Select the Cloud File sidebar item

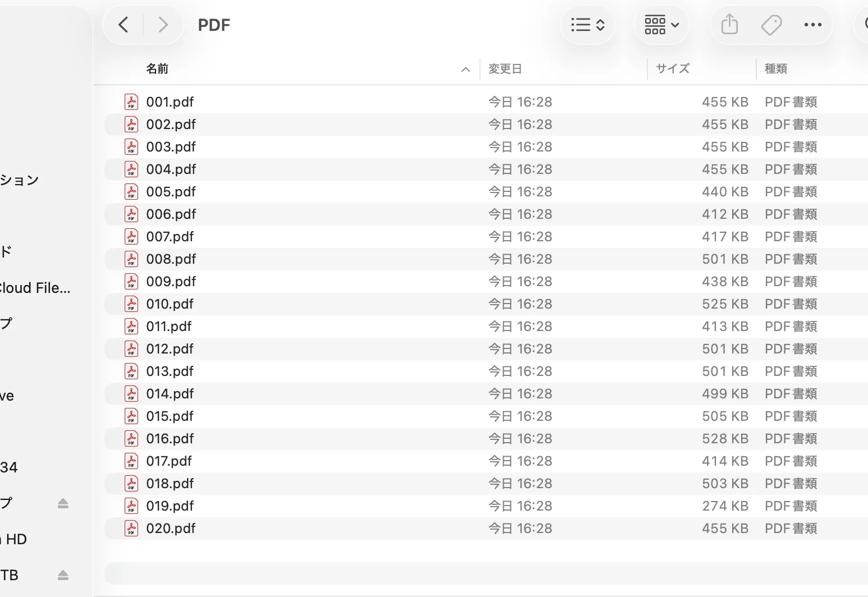coord(35,288)
